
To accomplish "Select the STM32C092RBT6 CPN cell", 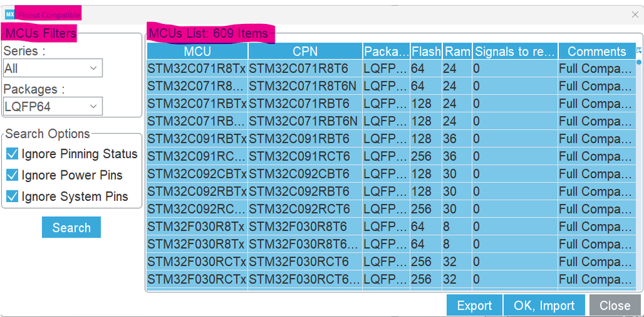I will click(305, 191).
